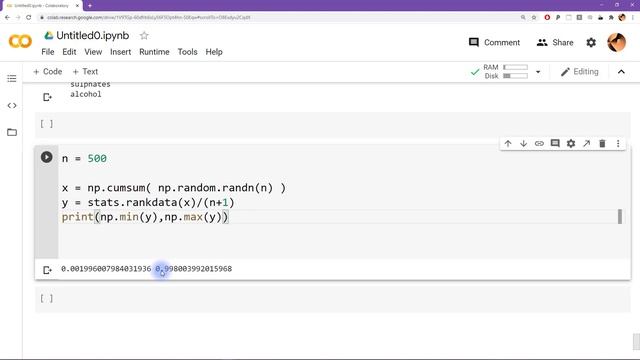Viewport: 640px width, 360px height.
Task: Open the Tools menu
Action: pyautogui.click(x=187, y=52)
